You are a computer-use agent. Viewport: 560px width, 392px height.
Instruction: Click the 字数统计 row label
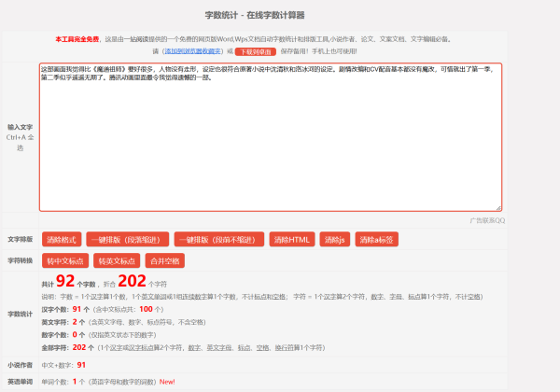tap(20, 315)
